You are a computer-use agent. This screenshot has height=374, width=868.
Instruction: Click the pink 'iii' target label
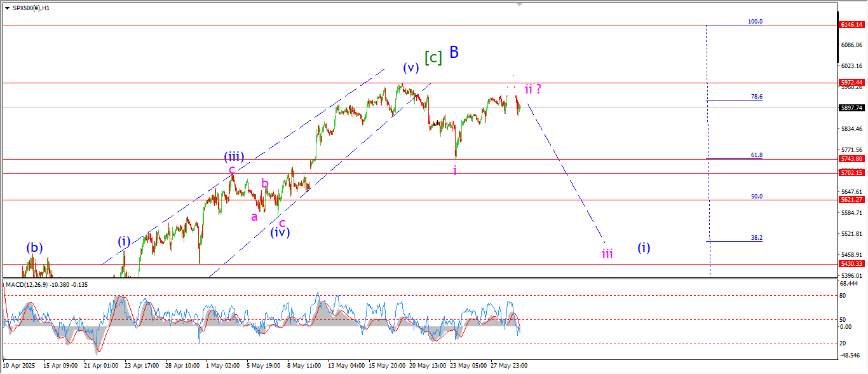point(607,254)
